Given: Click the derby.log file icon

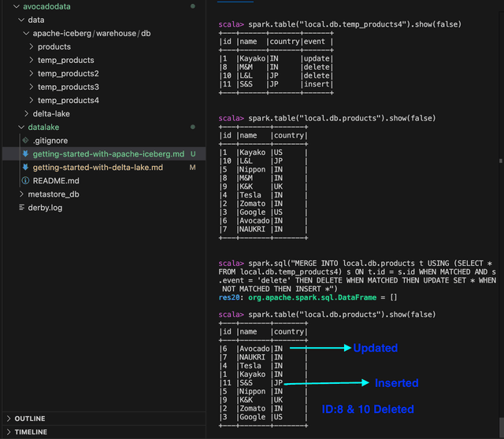Looking at the screenshot, I should point(21,208).
